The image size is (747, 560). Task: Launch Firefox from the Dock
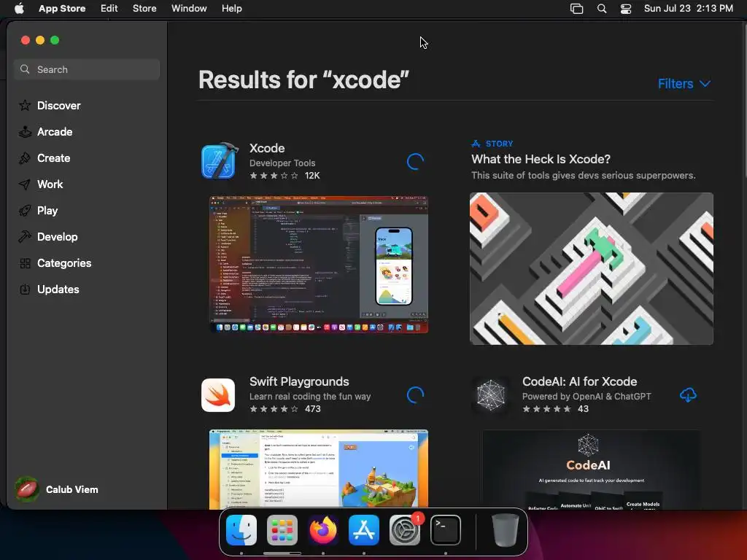[x=323, y=530]
